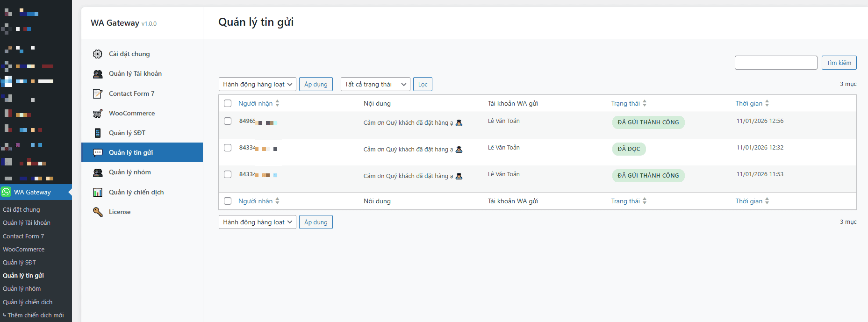Open Contact Form 7 via its notepad icon
Screen dimensions: 868x322
[97, 94]
